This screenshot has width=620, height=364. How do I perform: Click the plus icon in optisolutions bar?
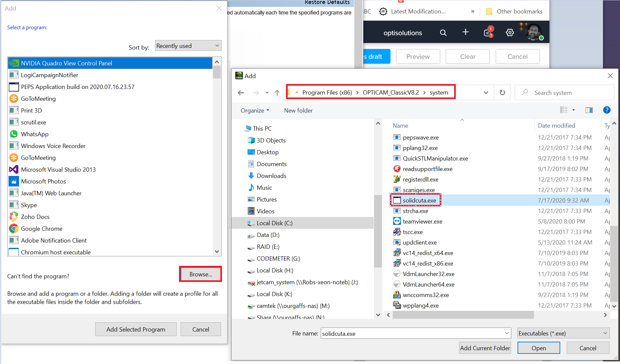point(465,32)
